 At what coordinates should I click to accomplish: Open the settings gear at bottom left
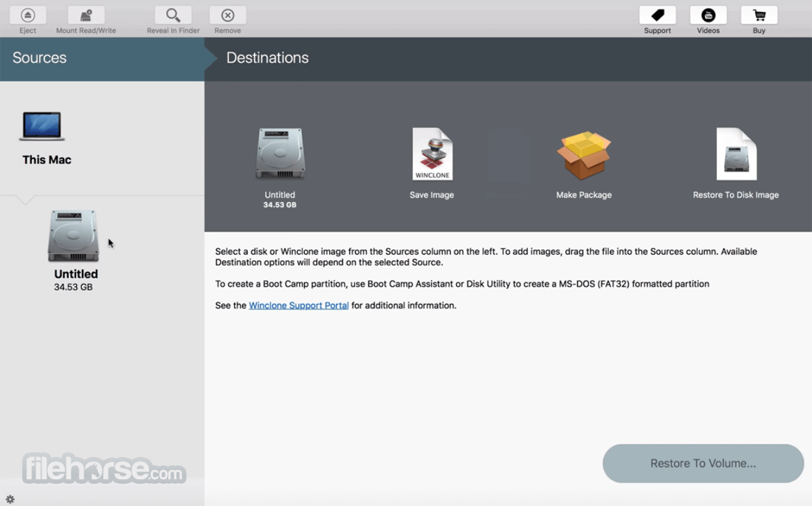(10, 499)
